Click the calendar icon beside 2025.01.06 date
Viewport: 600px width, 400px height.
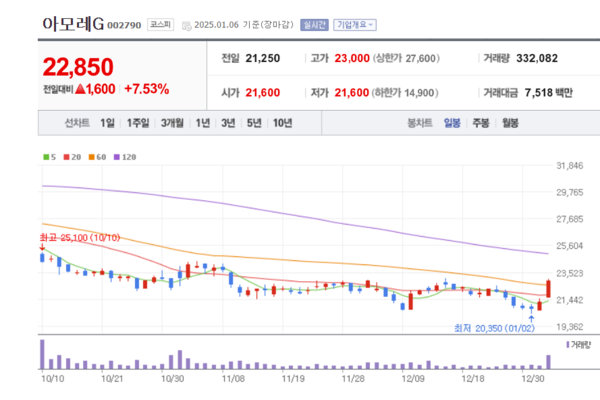coord(186,26)
